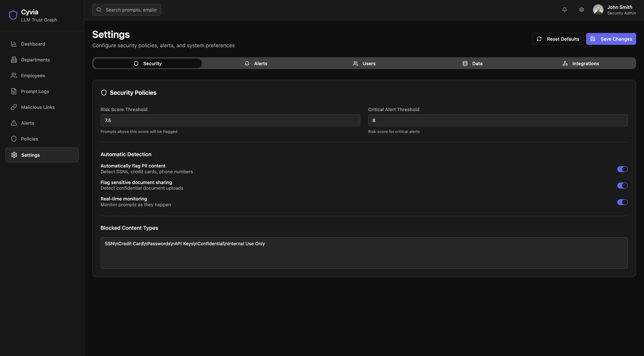The image size is (644, 356).
Task: Click the Prompt Logs document icon
Action: pyautogui.click(x=14, y=92)
